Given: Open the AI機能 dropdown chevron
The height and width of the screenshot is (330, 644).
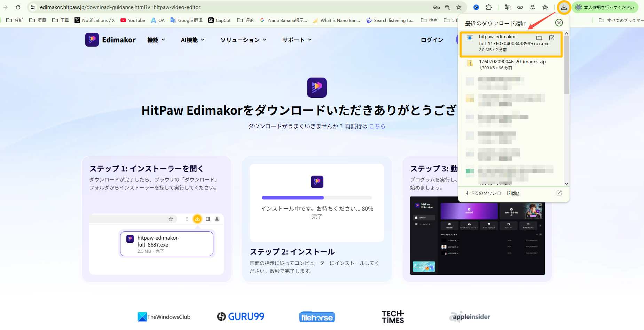Looking at the screenshot, I should (x=193, y=40).
